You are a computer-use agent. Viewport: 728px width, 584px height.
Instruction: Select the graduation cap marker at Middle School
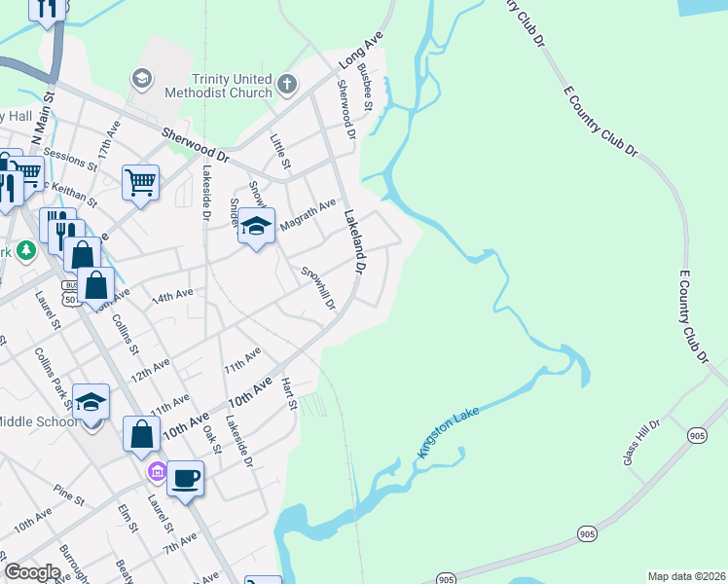pos(91,405)
